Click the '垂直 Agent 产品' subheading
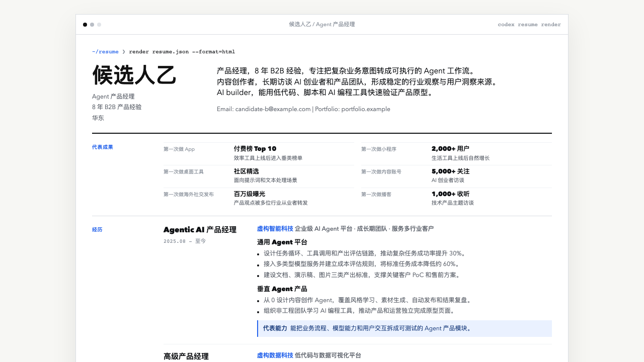The width and height of the screenshot is (644, 362). pyautogui.click(x=282, y=289)
